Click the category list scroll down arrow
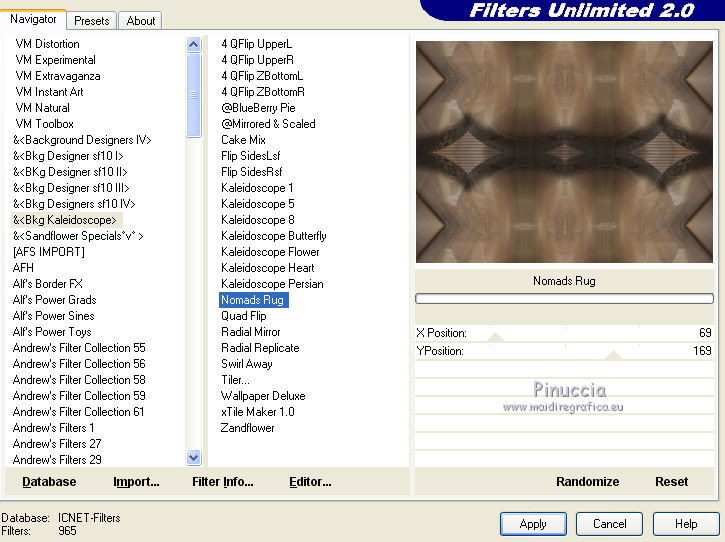This screenshot has width=725, height=542. tap(193, 458)
